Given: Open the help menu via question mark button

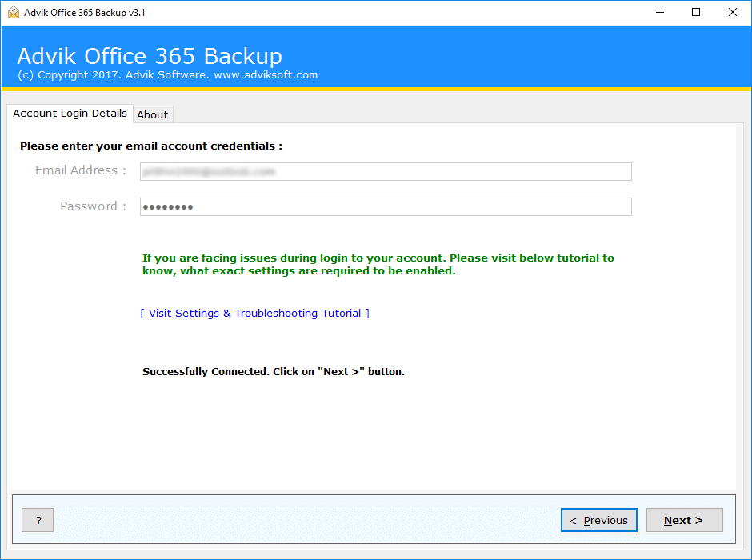Looking at the screenshot, I should coord(38,520).
